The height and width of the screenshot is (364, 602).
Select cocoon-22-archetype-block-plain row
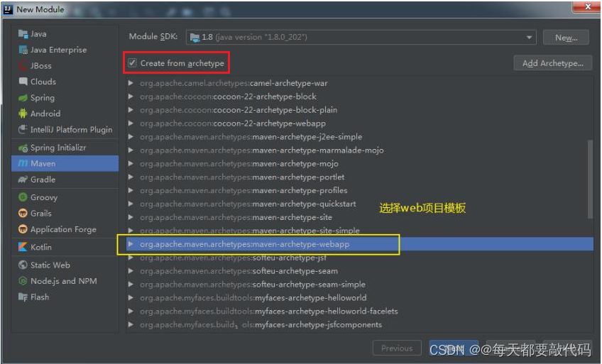360,110
